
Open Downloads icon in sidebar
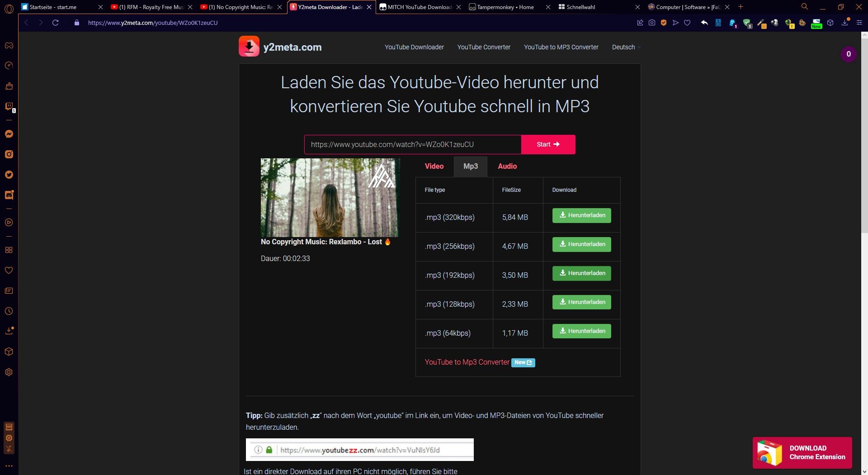point(9,331)
